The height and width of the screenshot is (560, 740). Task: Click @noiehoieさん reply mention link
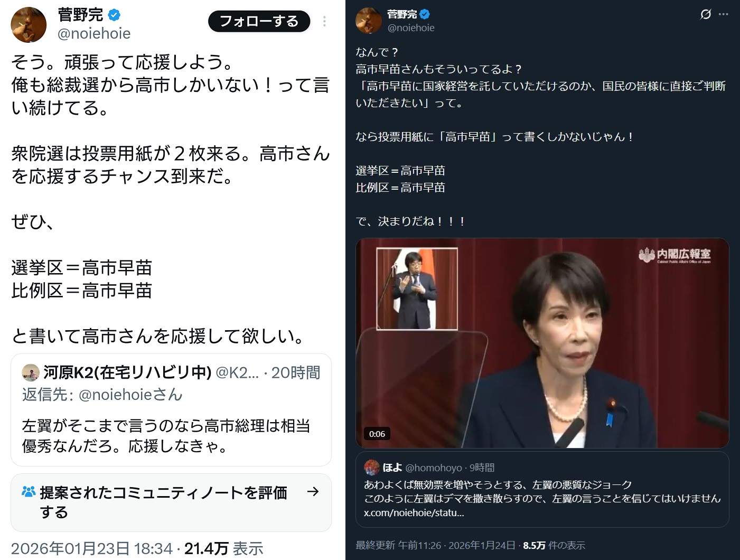coord(130,395)
